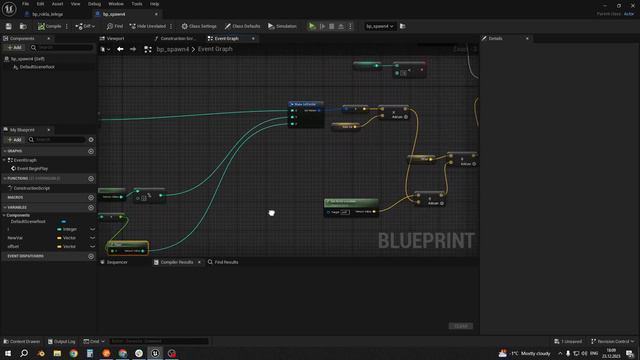Switch to Find Results tab
The height and width of the screenshot is (360, 640).
223,262
